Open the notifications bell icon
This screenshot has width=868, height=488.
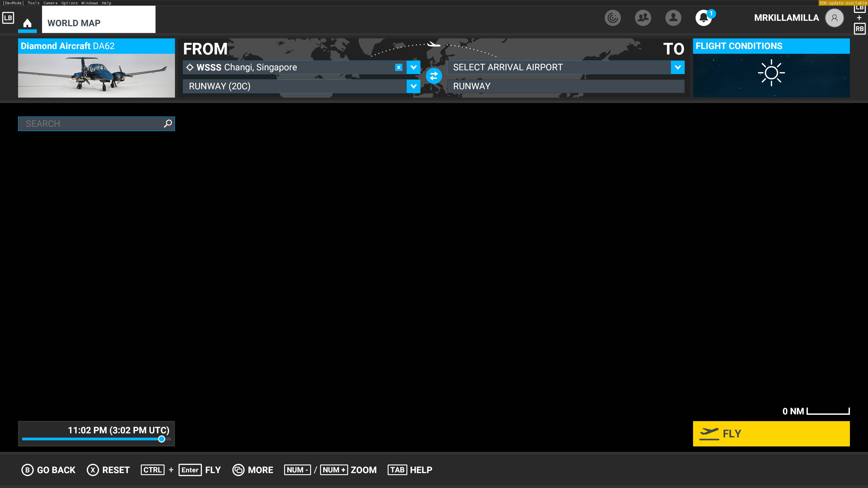704,18
